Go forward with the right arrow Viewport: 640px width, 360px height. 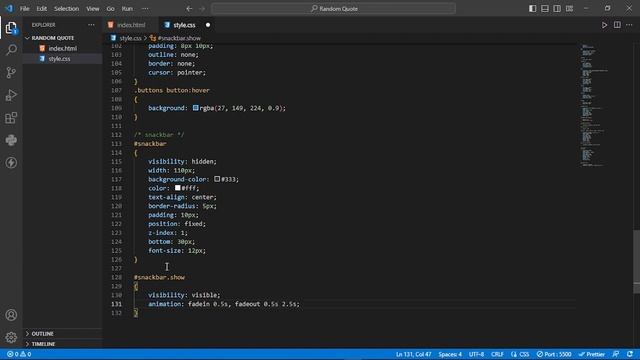(x=202, y=9)
